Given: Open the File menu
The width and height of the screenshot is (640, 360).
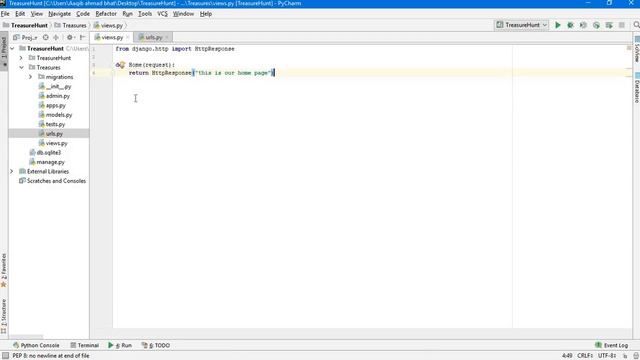Looking at the screenshot, I should pyautogui.click(x=5, y=14).
